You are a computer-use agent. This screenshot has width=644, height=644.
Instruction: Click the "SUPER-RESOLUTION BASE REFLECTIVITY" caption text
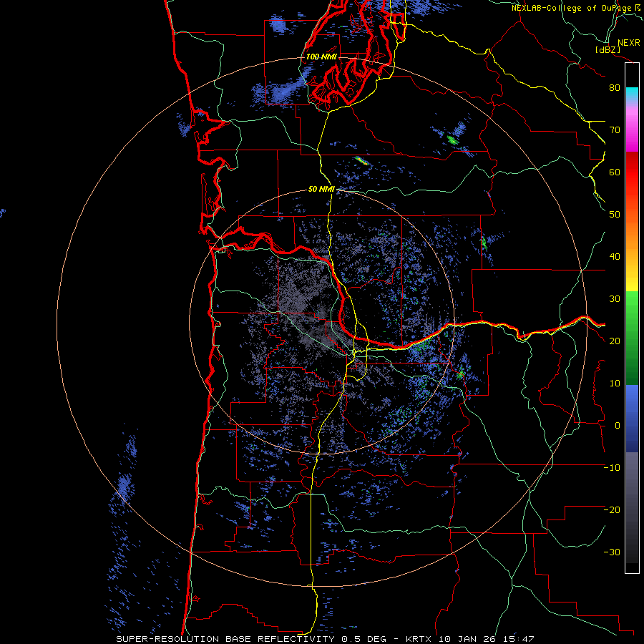click(225, 639)
